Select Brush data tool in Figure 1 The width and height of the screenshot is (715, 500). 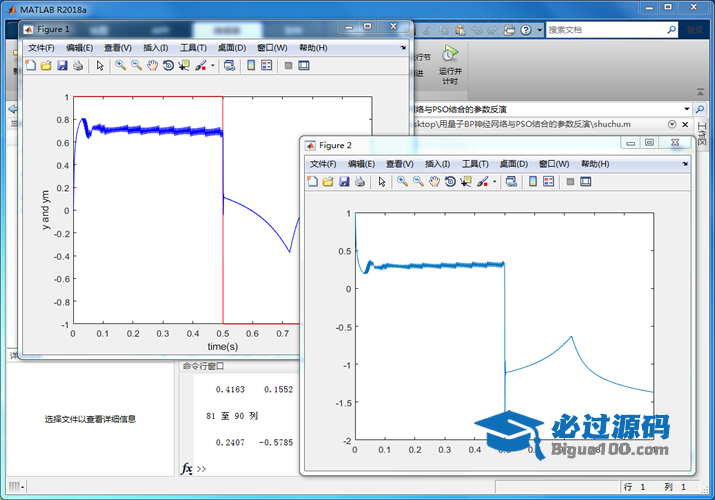[201, 66]
